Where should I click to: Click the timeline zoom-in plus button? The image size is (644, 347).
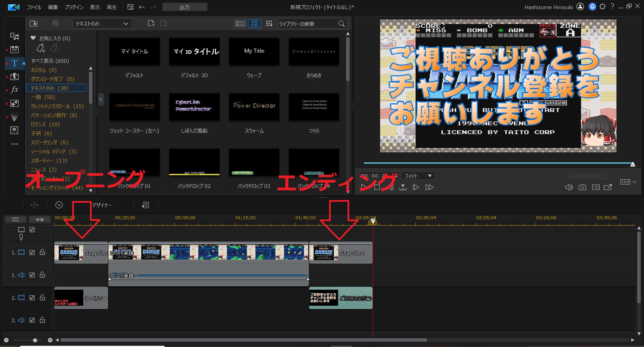(x=50, y=340)
